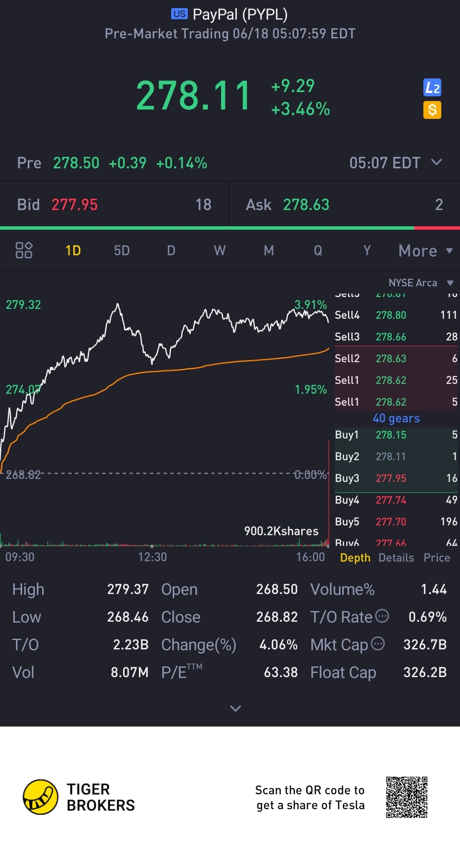Switch to the D daily chart tab

(171, 251)
